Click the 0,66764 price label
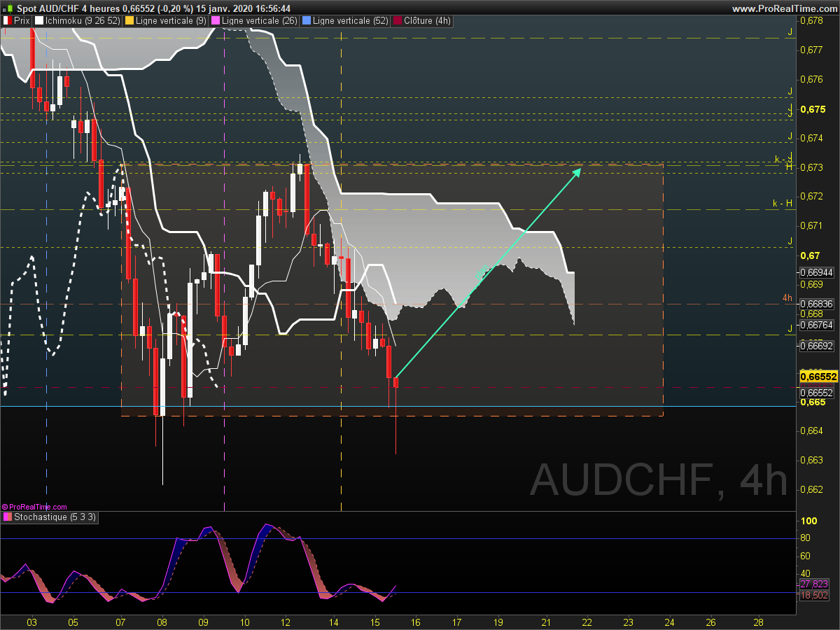This screenshot has height=630, width=840. (x=815, y=325)
